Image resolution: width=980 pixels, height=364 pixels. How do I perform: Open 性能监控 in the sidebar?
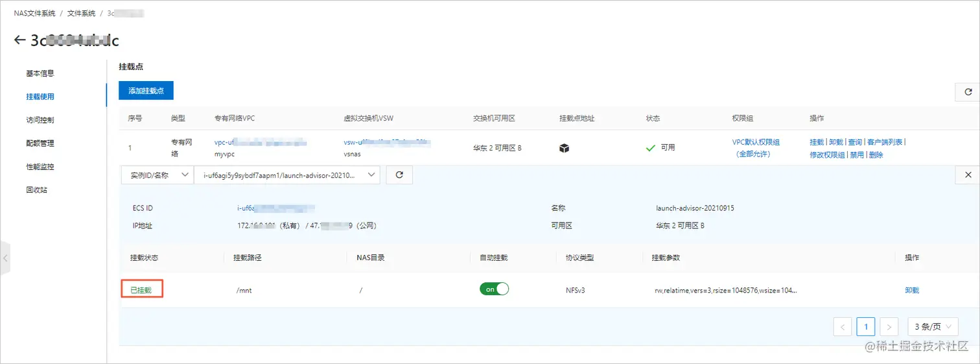tap(40, 167)
